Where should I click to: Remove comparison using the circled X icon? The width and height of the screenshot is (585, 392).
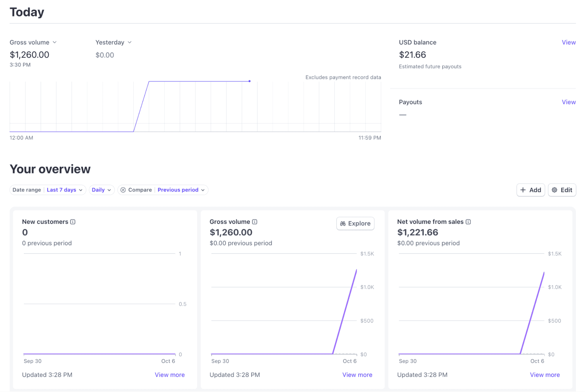123,190
